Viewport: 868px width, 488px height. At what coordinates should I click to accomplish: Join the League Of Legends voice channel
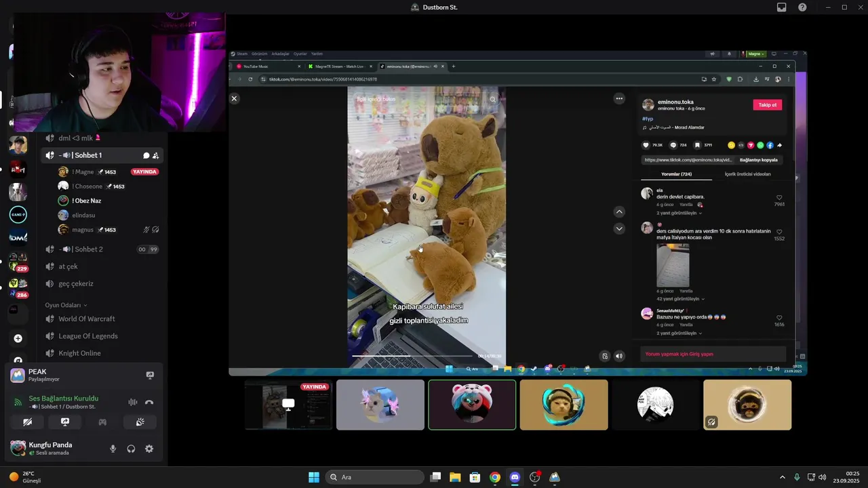point(103,336)
